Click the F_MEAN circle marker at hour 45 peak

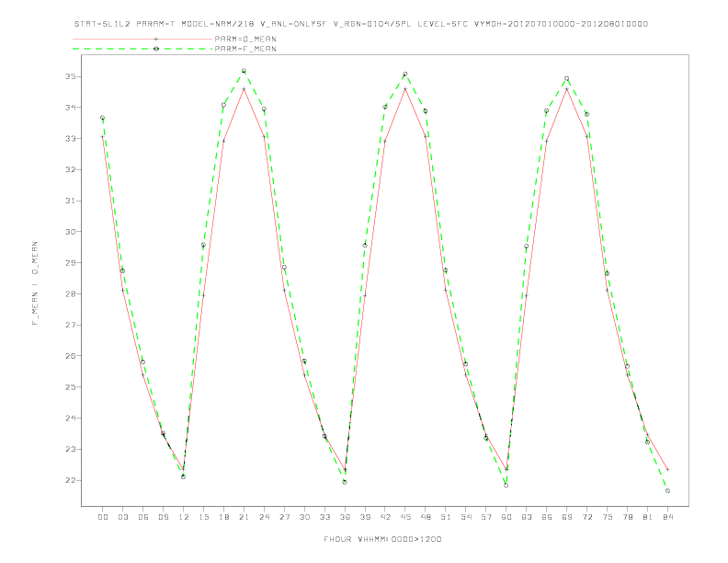pos(405,75)
